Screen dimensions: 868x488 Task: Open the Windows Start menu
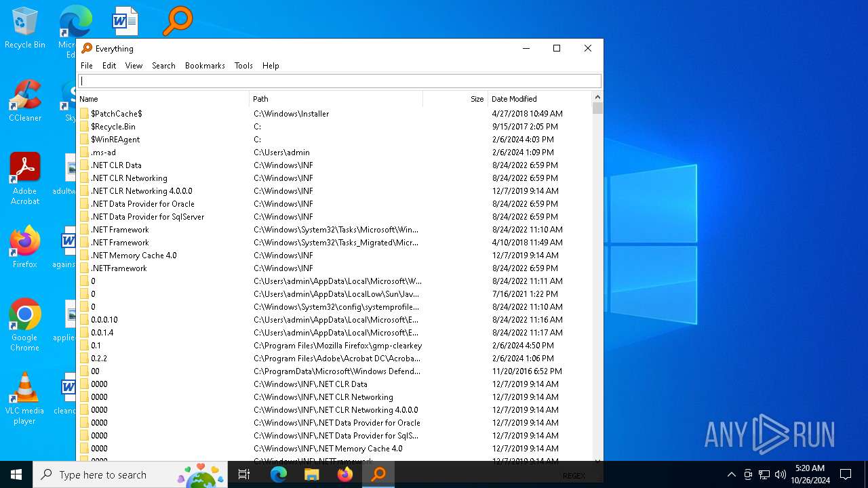[16, 474]
